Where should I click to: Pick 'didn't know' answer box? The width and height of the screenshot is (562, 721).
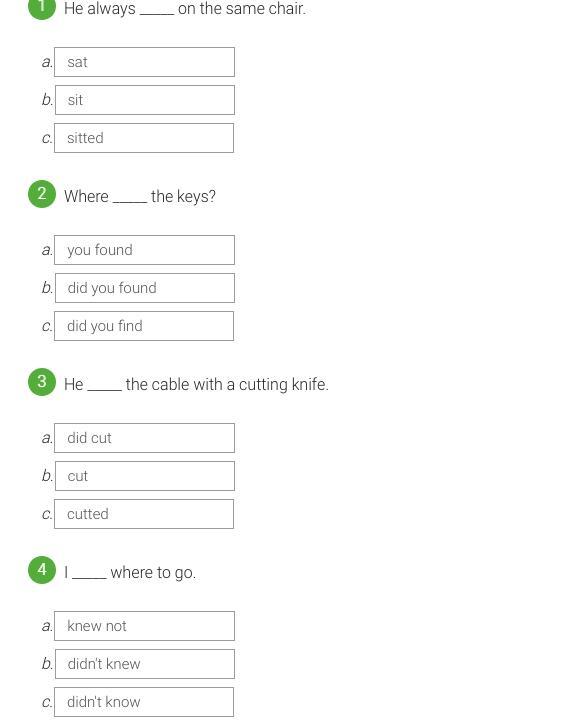[x=144, y=702]
